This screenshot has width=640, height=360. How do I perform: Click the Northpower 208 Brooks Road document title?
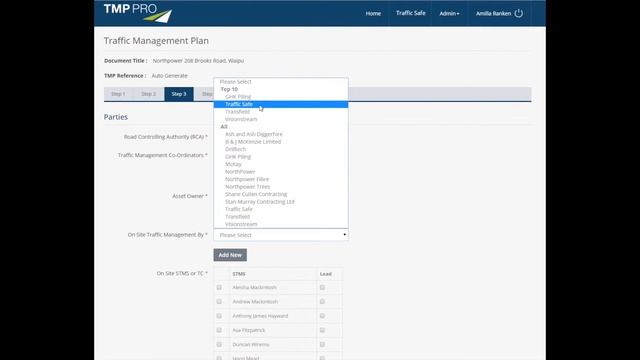(198, 60)
